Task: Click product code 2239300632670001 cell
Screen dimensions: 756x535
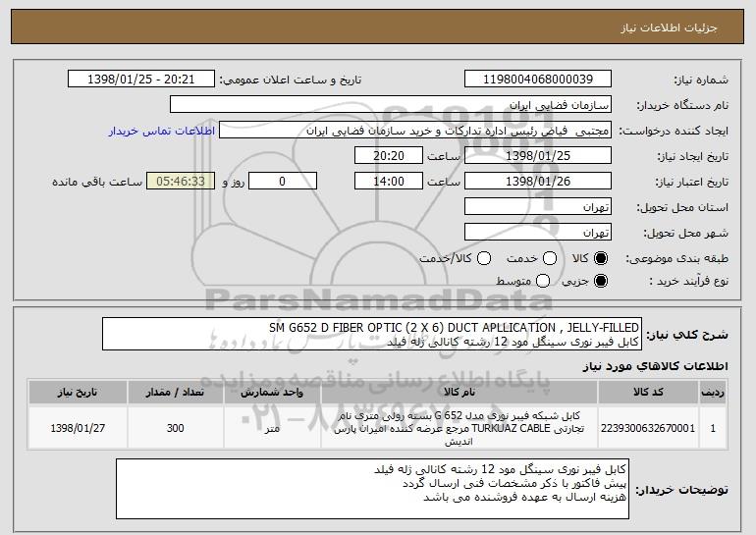Action: point(648,428)
